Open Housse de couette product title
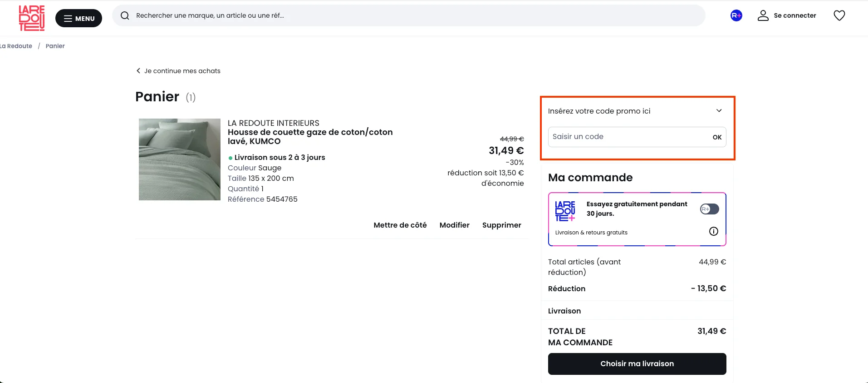The height and width of the screenshot is (383, 868). click(310, 137)
